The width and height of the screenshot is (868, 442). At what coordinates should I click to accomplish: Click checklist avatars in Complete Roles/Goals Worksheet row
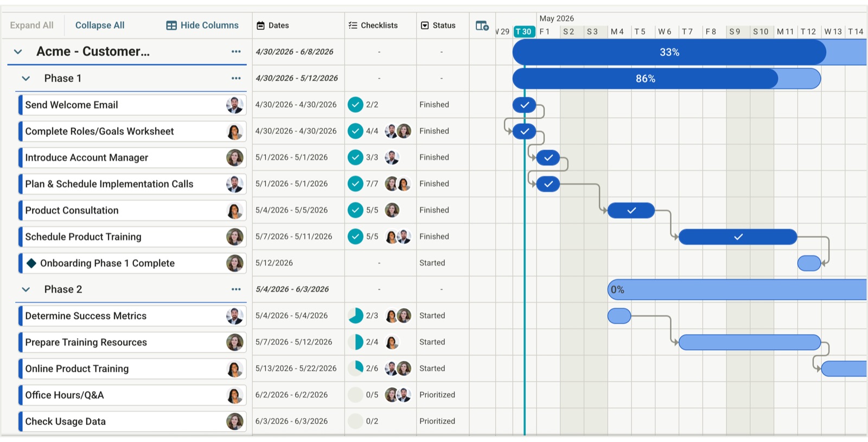tap(398, 131)
